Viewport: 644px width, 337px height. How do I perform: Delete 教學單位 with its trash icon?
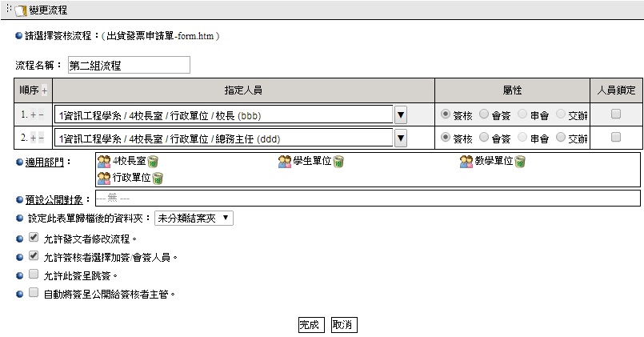[x=519, y=162]
